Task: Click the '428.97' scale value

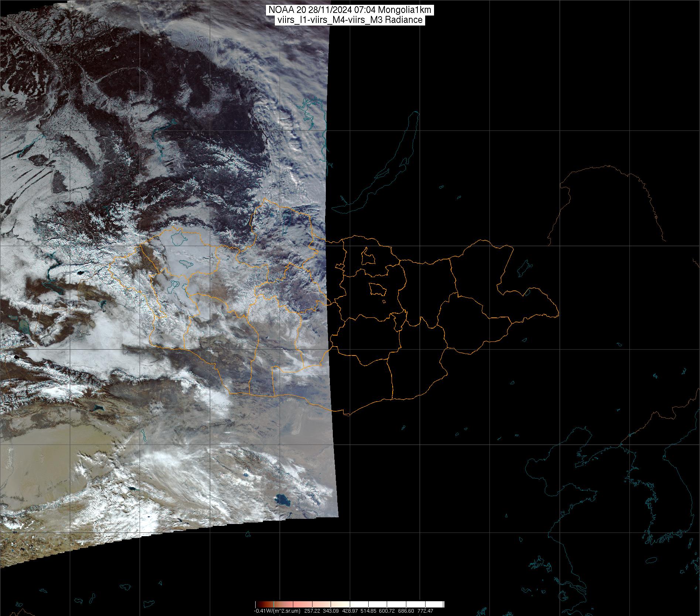Action: tap(350, 611)
